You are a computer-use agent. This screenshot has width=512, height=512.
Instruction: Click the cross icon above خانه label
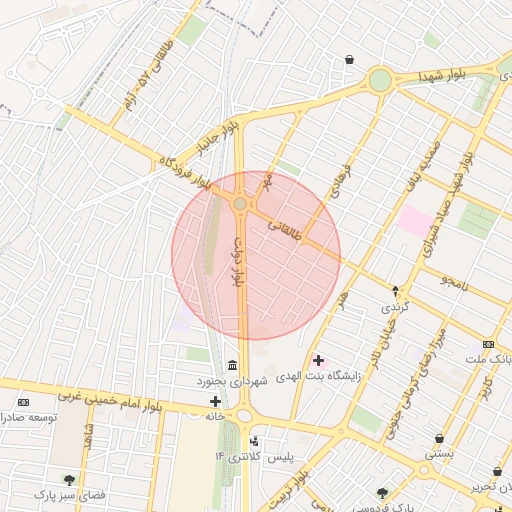(215, 402)
